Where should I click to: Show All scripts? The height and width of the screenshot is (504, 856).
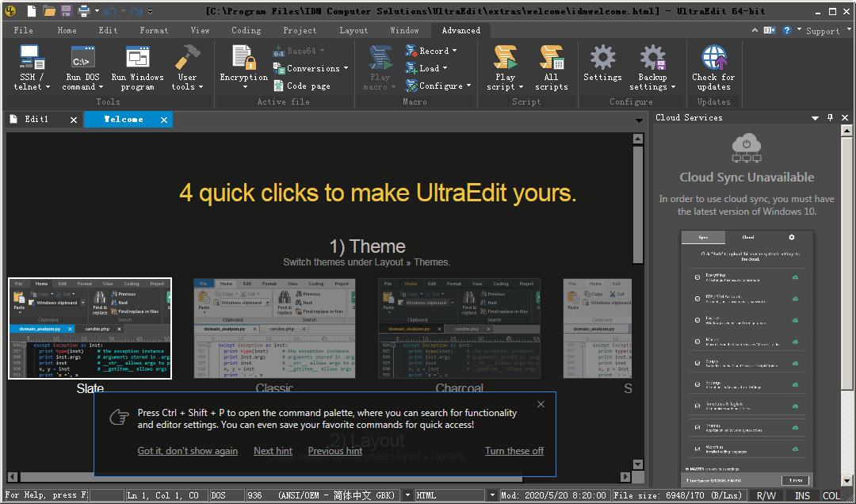pyautogui.click(x=552, y=67)
